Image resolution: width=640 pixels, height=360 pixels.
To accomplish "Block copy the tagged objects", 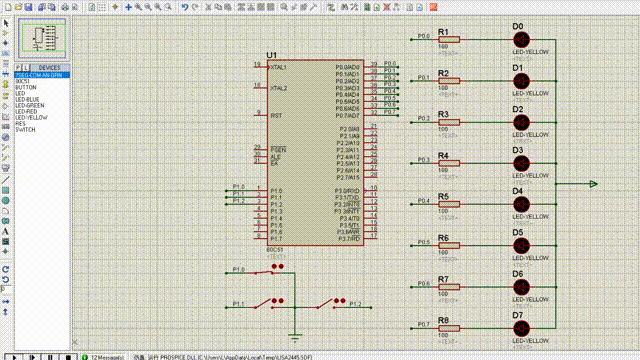I will [x=241, y=7].
